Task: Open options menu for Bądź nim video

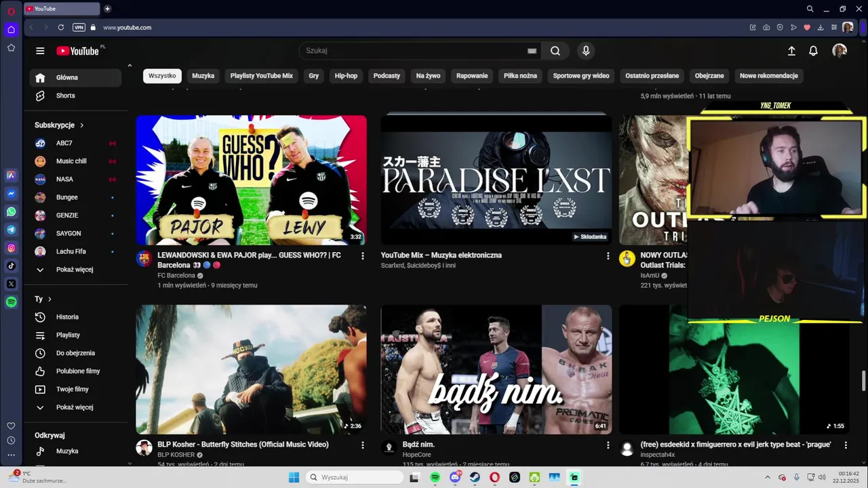Action: (608, 445)
